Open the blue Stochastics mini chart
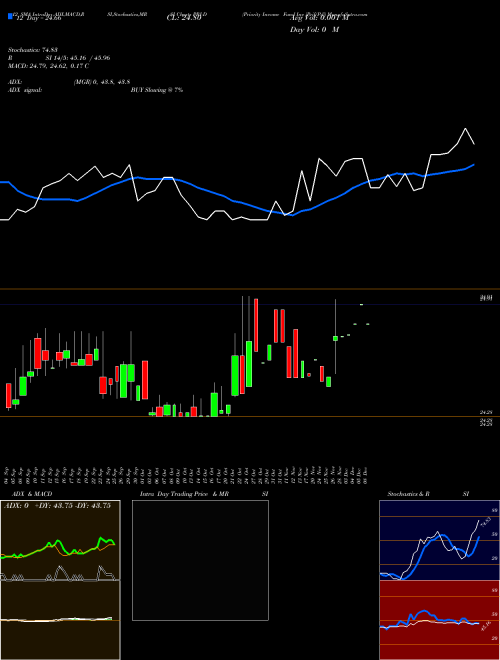The image size is (500, 660). 439,540
